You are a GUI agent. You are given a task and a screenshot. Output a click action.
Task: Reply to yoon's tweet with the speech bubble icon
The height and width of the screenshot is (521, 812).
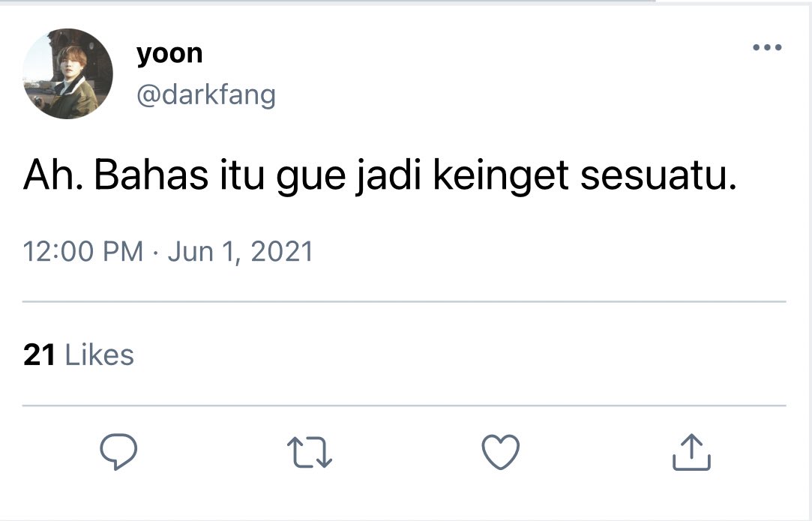[118, 451]
